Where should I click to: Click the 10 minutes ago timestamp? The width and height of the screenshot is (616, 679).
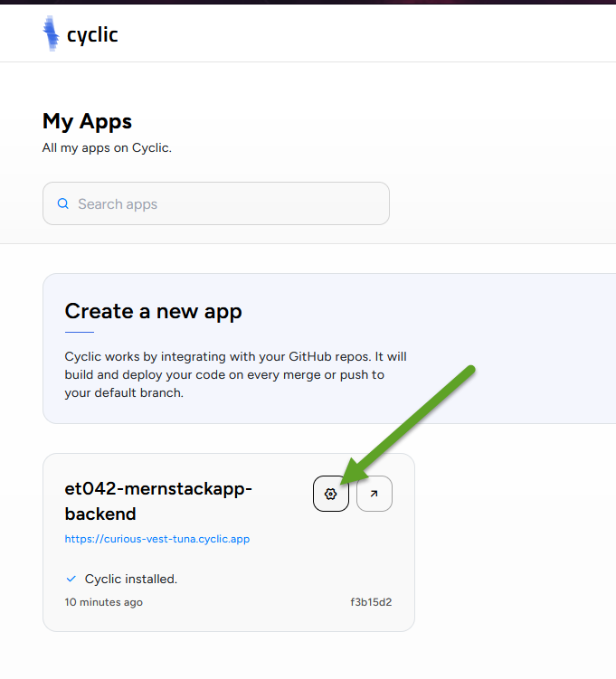click(103, 602)
